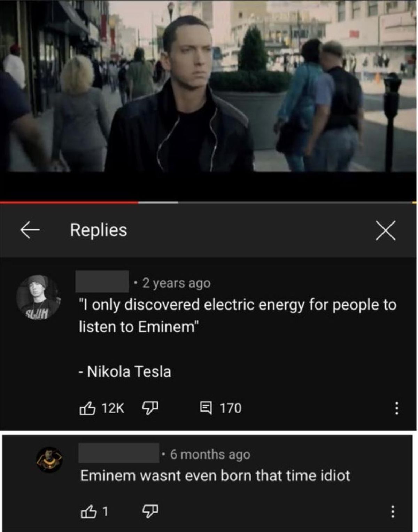The image size is (418, 532).
Task: Open the second commenter's blurred username
Action: (119, 453)
